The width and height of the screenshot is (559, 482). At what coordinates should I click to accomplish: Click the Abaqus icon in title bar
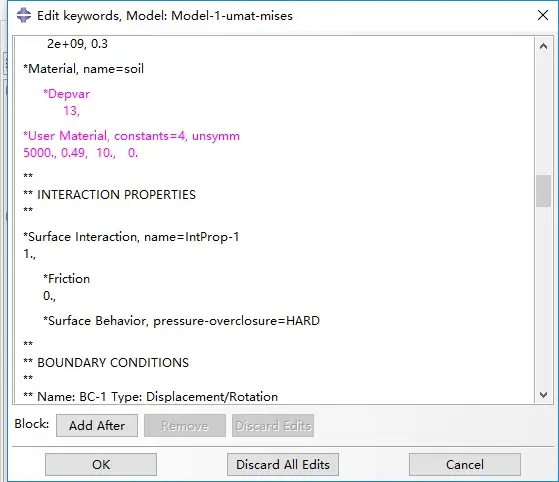pyautogui.click(x=24, y=15)
